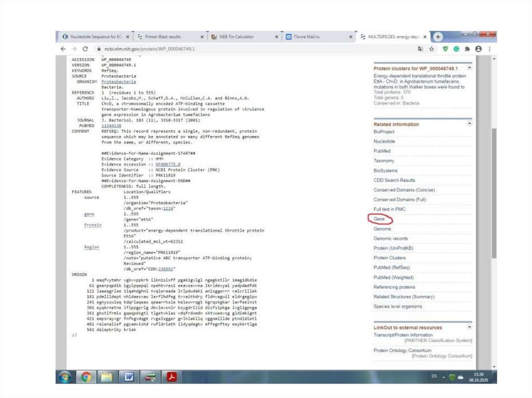This screenshot has height=398, width=532.
Task: Open the Chrome three-dot menu
Action: tap(489, 49)
